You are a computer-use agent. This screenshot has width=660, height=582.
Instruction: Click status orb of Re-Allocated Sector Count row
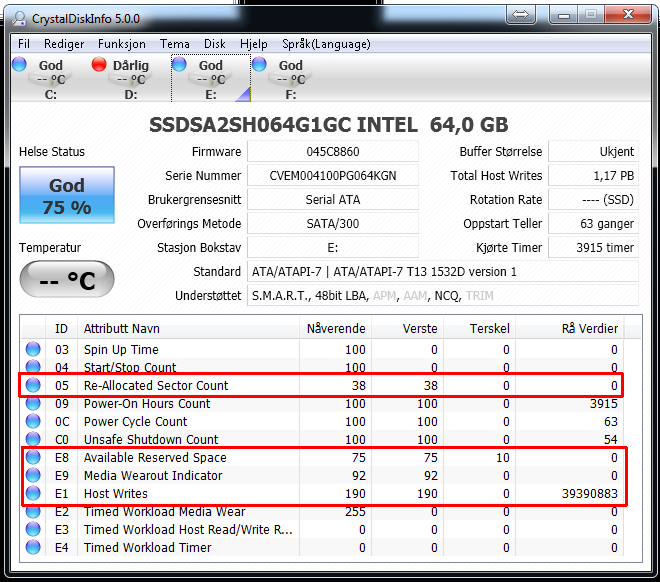coord(33,385)
